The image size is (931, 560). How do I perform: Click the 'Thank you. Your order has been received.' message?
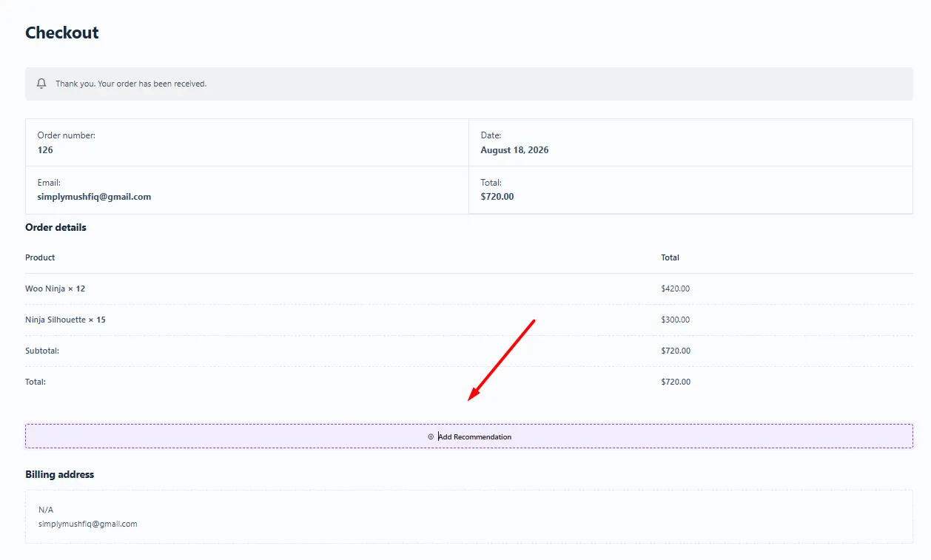[x=131, y=84]
